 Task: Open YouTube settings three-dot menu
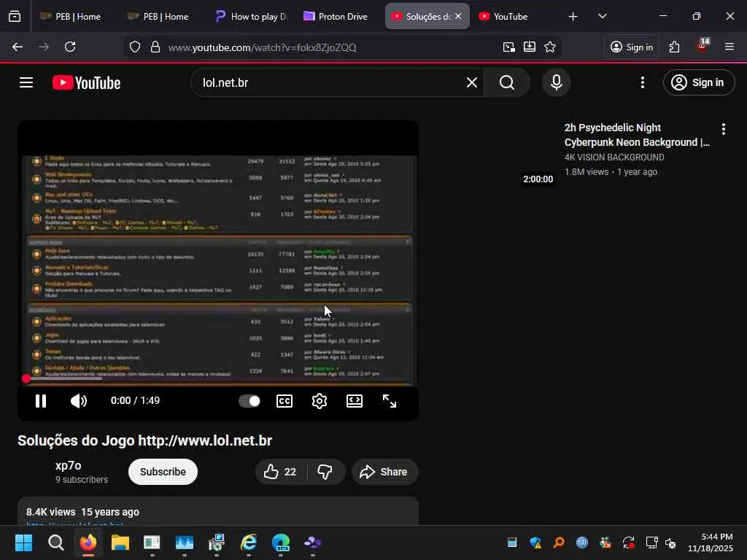click(643, 82)
